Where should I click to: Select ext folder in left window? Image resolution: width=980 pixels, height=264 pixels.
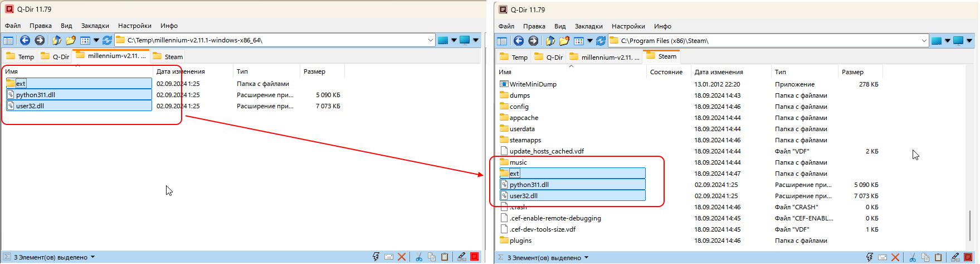coord(78,84)
